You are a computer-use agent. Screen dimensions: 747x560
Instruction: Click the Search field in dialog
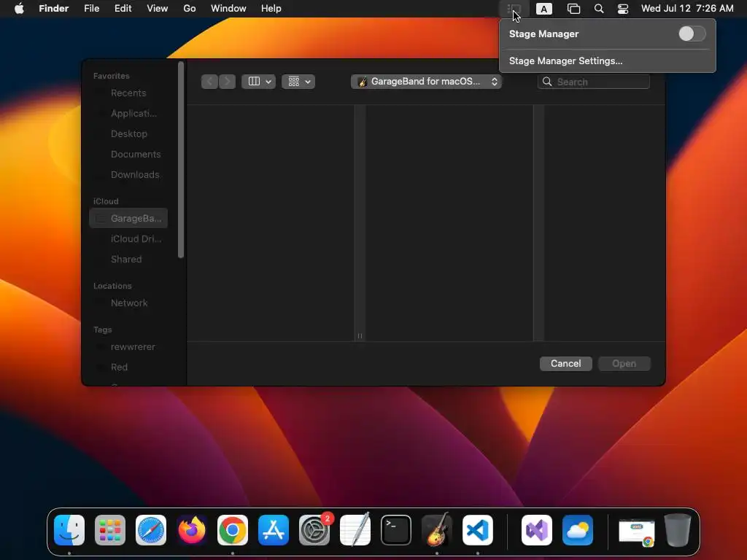(x=594, y=82)
